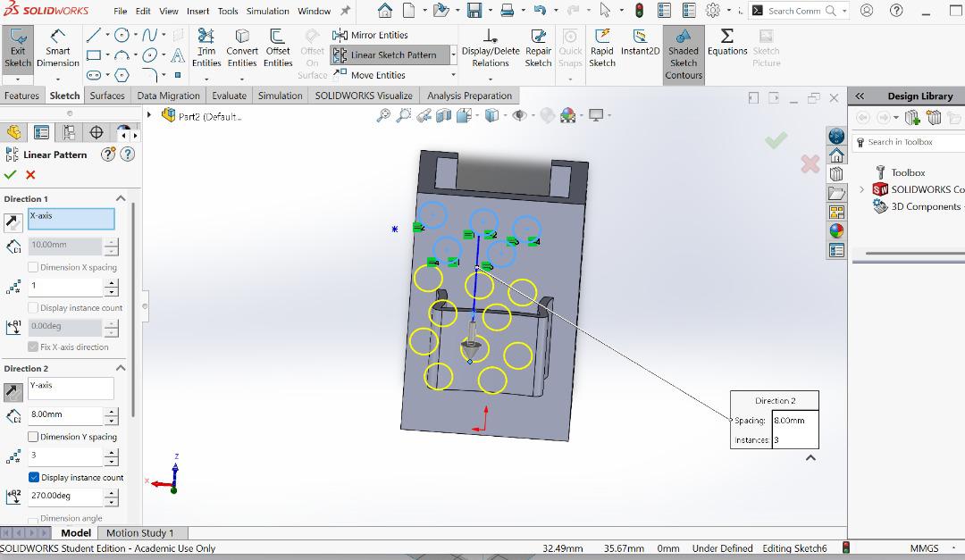Switch to the Evaluate tab
Viewport: 965px width, 560px height.
tap(229, 96)
